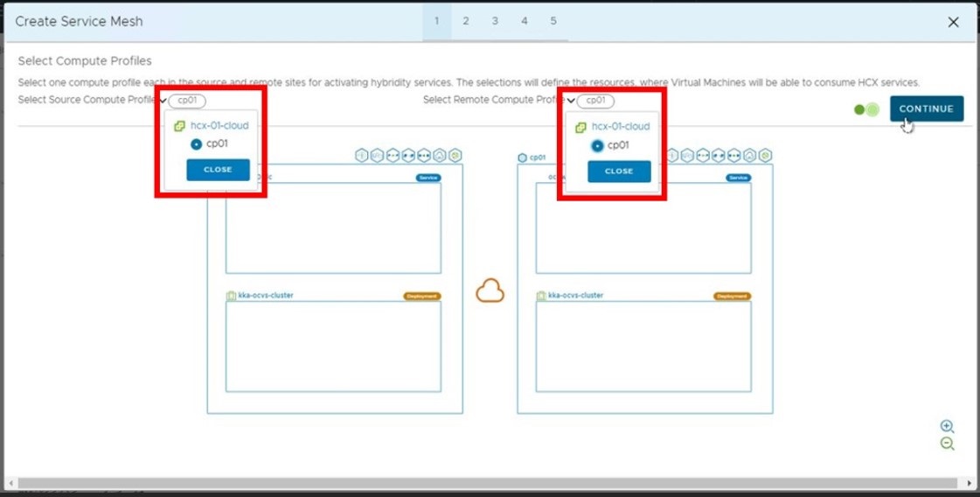Collapse the Select Remote Compute Profile dropdown
Image resolution: width=980 pixels, height=497 pixels.
tap(571, 101)
